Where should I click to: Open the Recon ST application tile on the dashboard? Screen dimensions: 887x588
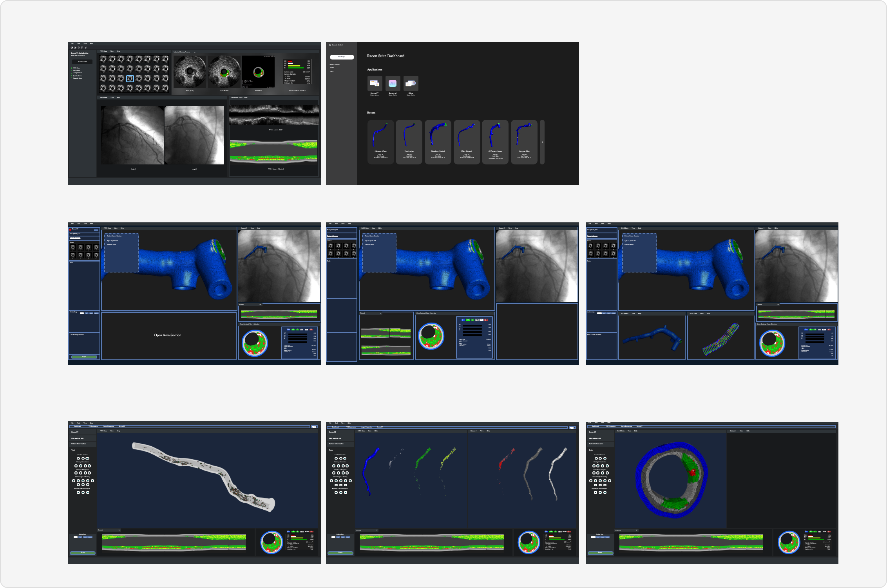coord(375,83)
